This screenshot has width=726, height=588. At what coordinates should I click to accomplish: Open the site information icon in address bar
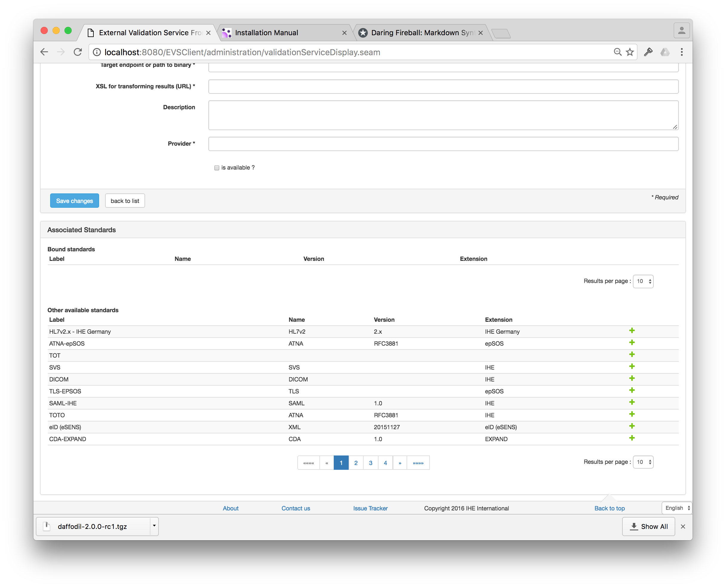(96, 52)
